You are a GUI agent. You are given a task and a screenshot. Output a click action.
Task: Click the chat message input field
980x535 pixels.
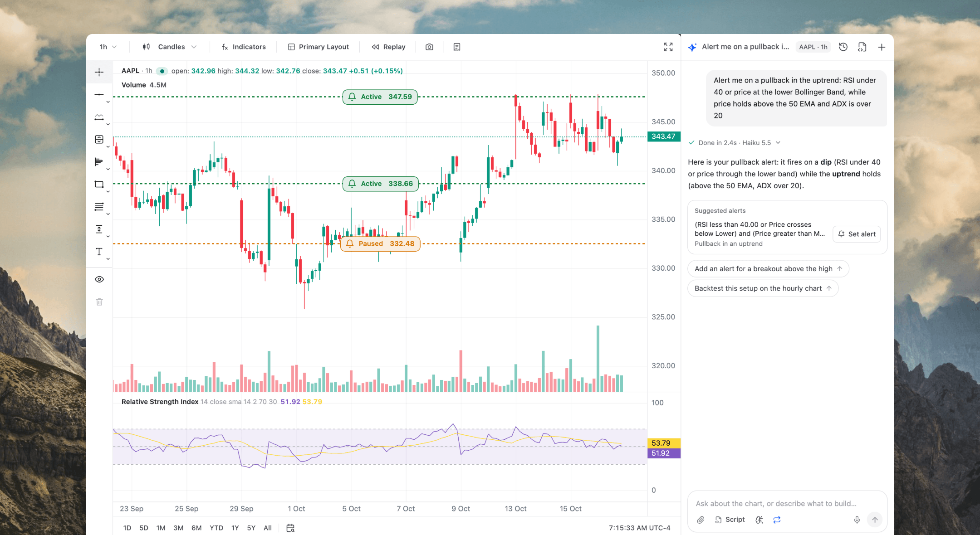(787, 504)
